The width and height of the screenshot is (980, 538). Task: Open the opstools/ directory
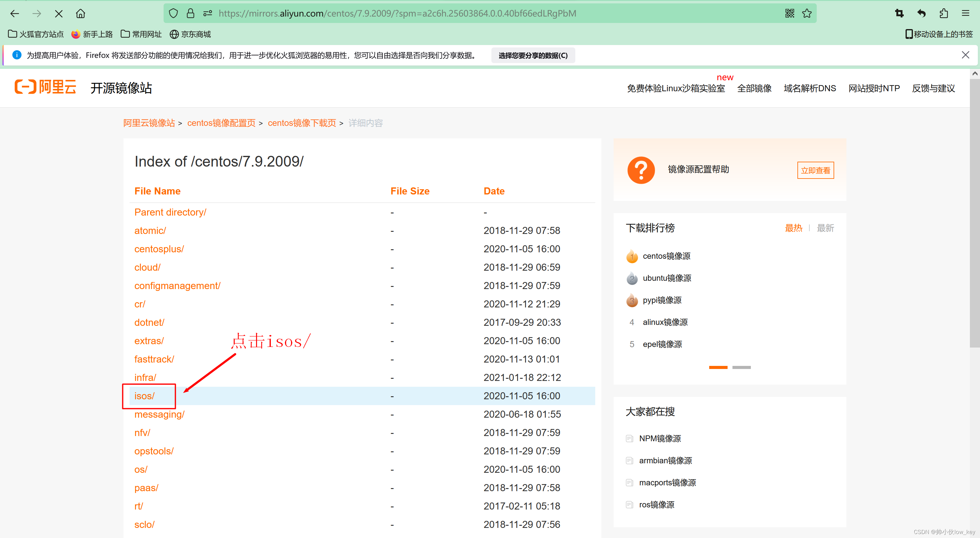point(154,451)
